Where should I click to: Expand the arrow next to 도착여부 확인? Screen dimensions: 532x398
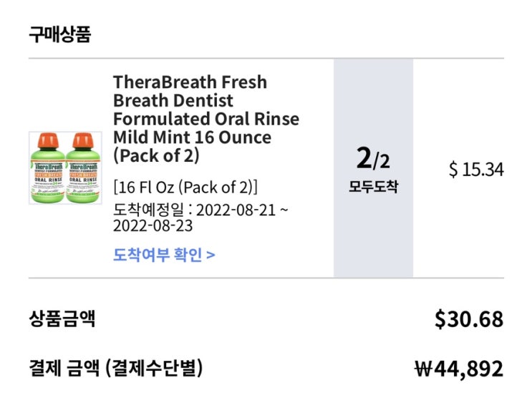tap(211, 254)
